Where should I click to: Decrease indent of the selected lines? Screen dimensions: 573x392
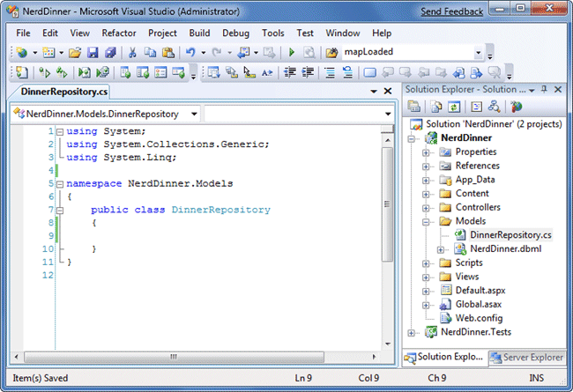pyautogui.click(x=290, y=72)
